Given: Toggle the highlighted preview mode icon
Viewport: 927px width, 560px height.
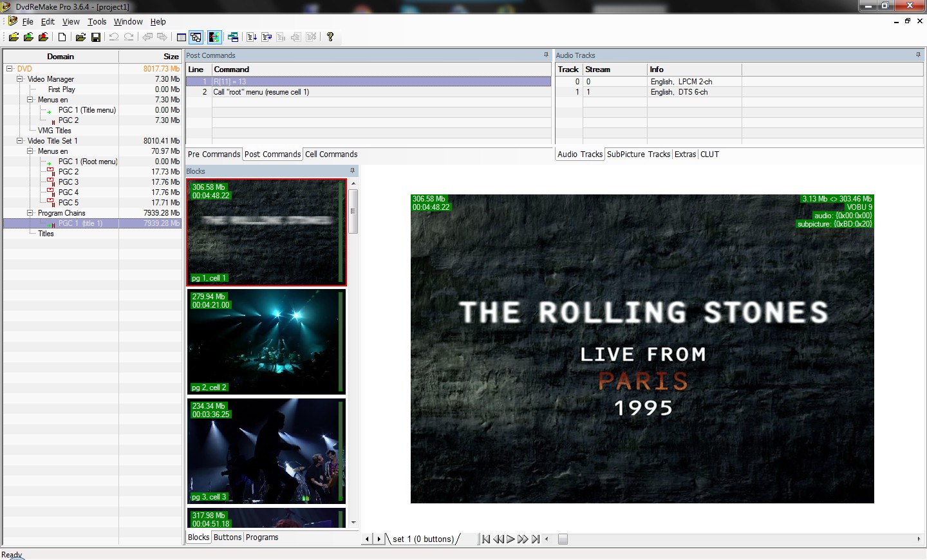Looking at the screenshot, I should coord(214,37).
